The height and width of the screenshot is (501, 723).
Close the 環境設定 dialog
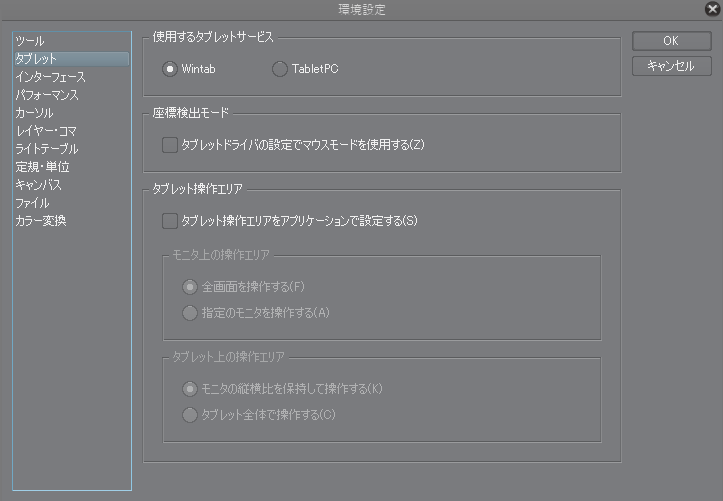[x=712, y=9]
